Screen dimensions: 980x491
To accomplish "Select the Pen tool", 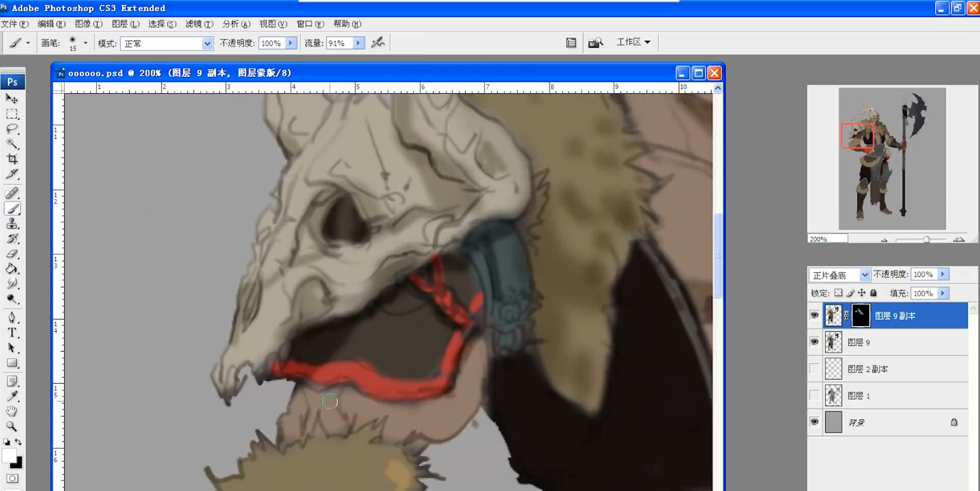I will click(x=12, y=318).
